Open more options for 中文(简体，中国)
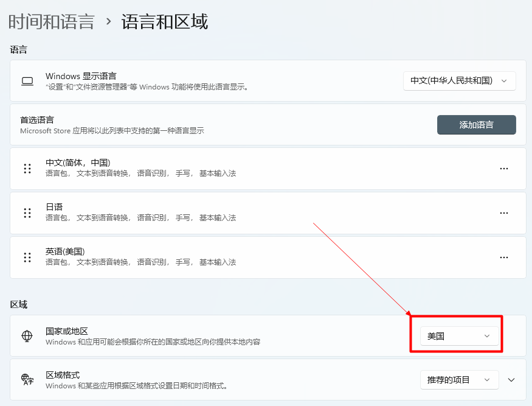This screenshot has width=532, height=406. coord(503,169)
